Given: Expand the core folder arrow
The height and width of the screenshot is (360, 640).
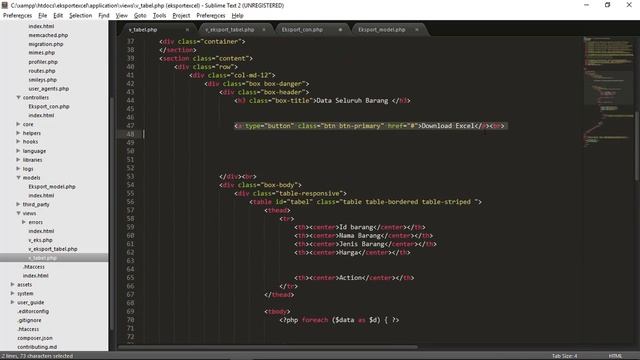Looking at the screenshot, I should tap(18, 124).
